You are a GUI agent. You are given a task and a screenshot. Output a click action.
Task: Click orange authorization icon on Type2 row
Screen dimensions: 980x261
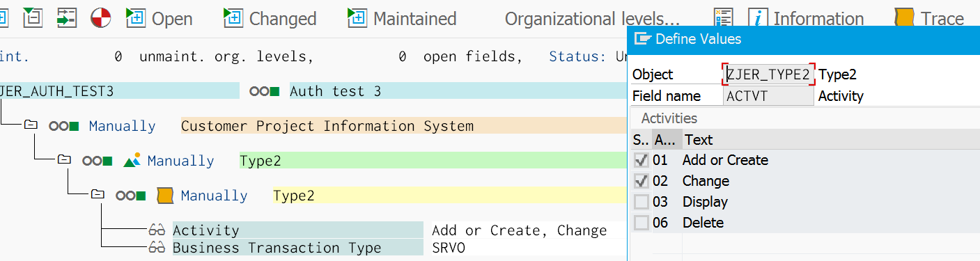(x=165, y=196)
